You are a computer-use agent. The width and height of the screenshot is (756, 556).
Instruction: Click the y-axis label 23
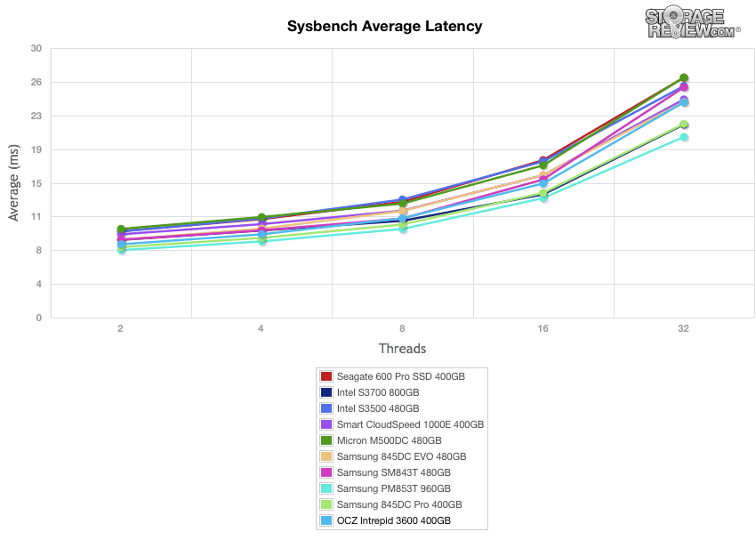pos(36,116)
